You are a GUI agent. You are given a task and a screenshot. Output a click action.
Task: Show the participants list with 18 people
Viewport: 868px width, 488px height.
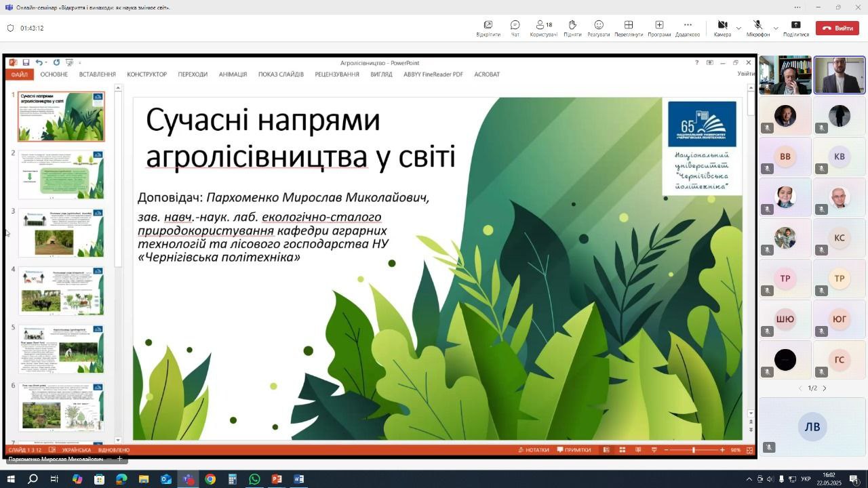tap(543, 28)
